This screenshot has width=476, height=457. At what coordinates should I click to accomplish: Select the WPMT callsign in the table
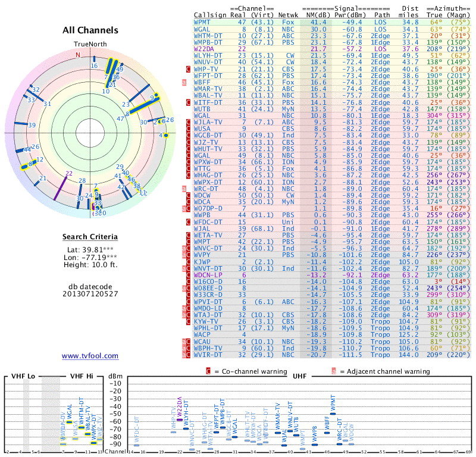pos(202,21)
